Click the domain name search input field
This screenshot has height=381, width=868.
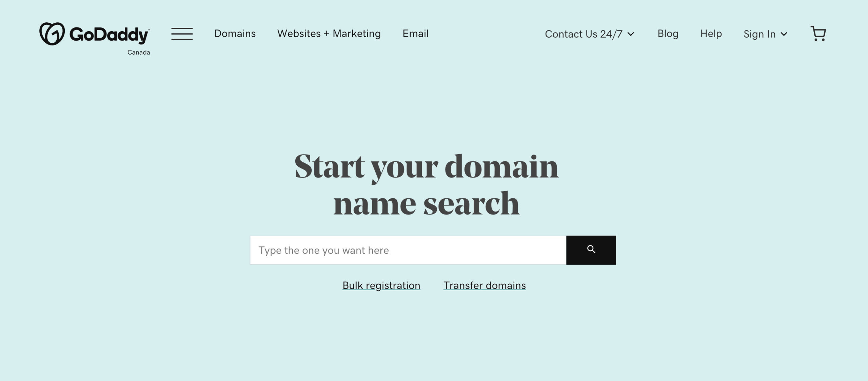pyautogui.click(x=408, y=250)
